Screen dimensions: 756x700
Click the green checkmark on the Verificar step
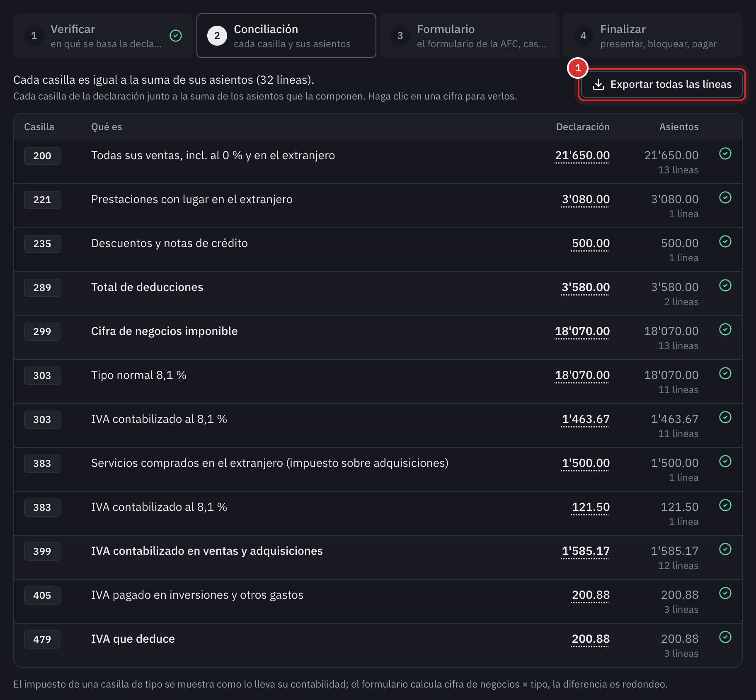(x=176, y=36)
